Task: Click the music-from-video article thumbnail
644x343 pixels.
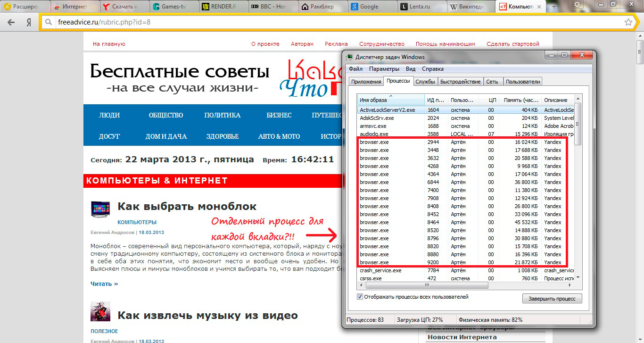Action: coord(100,311)
